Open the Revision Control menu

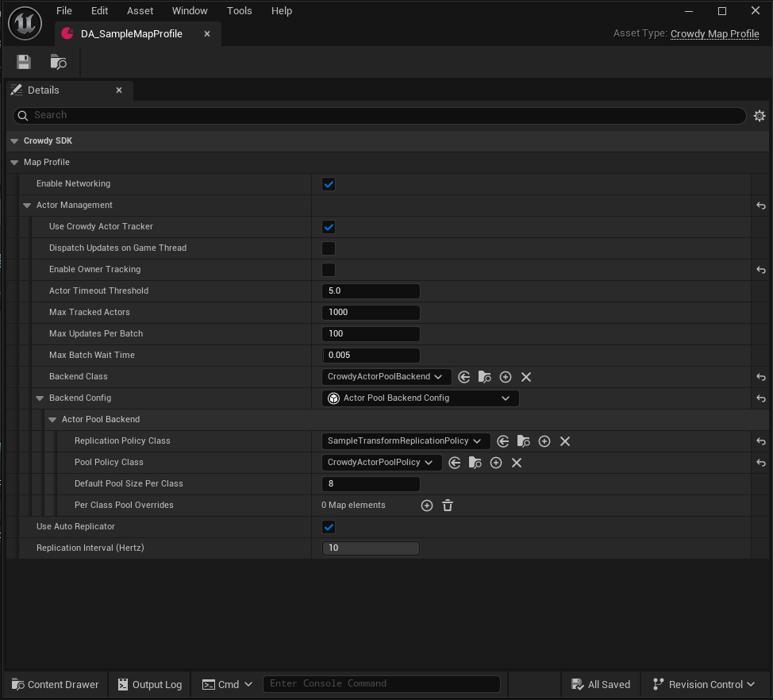point(704,685)
